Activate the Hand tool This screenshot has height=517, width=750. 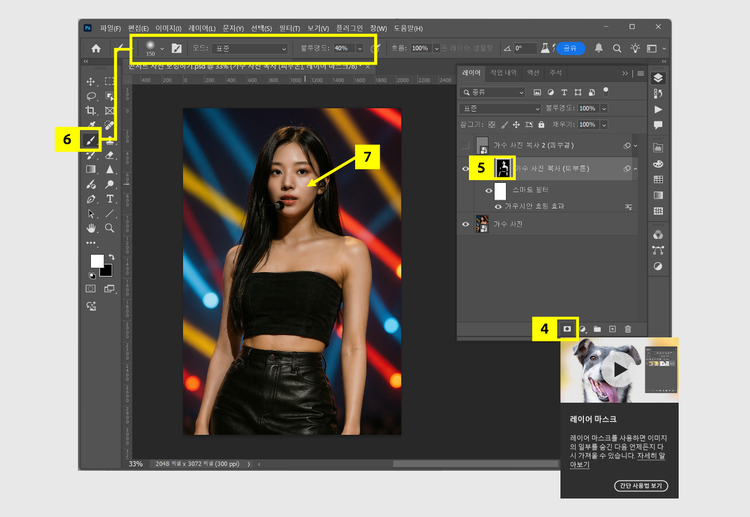pos(91,228)
